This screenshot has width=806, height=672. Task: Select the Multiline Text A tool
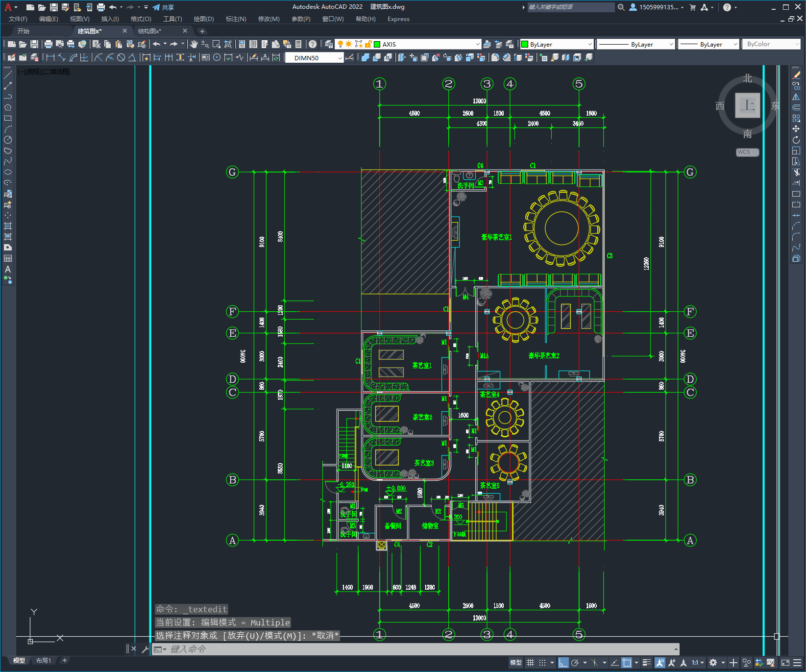(8, 269)
